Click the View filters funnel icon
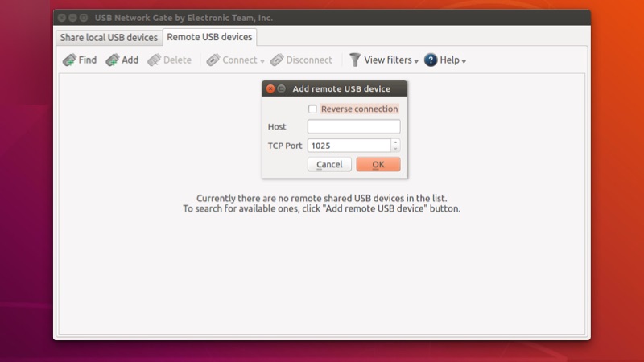Screen dimensions: 644x362 (x=355, y=60)
